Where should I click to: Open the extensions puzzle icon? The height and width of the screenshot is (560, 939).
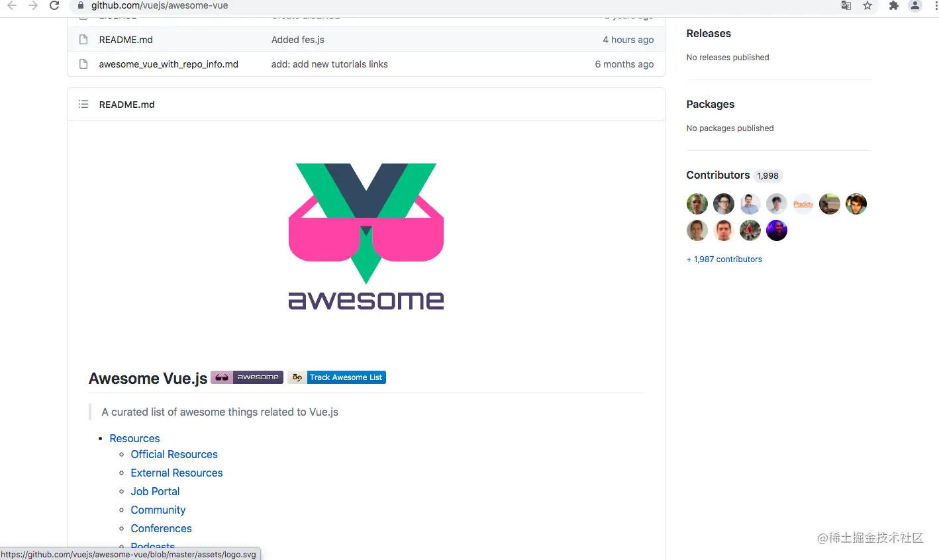tap(893, 5)
